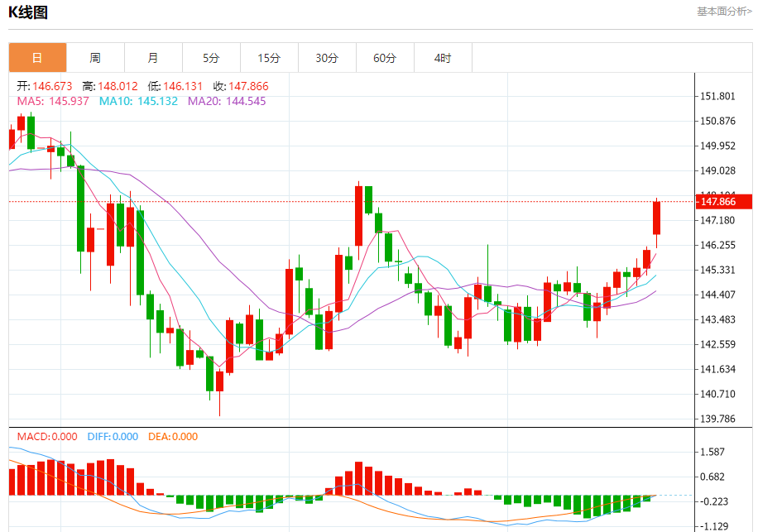Click the DEA:0.000 label
758x532 pixels.
[173, 437]
